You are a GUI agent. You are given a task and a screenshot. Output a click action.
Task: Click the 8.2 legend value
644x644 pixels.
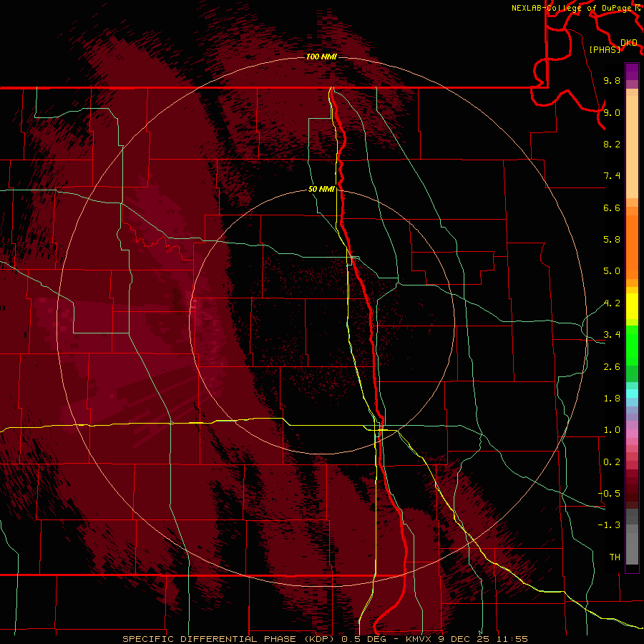[612, 144]
